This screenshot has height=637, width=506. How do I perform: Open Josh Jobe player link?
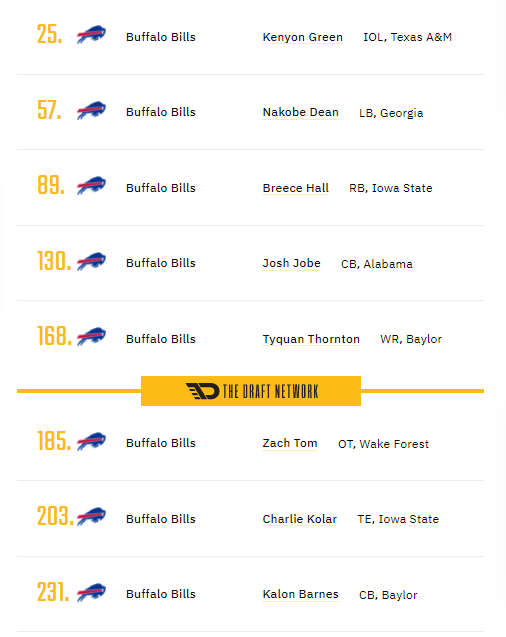(292, 263)
